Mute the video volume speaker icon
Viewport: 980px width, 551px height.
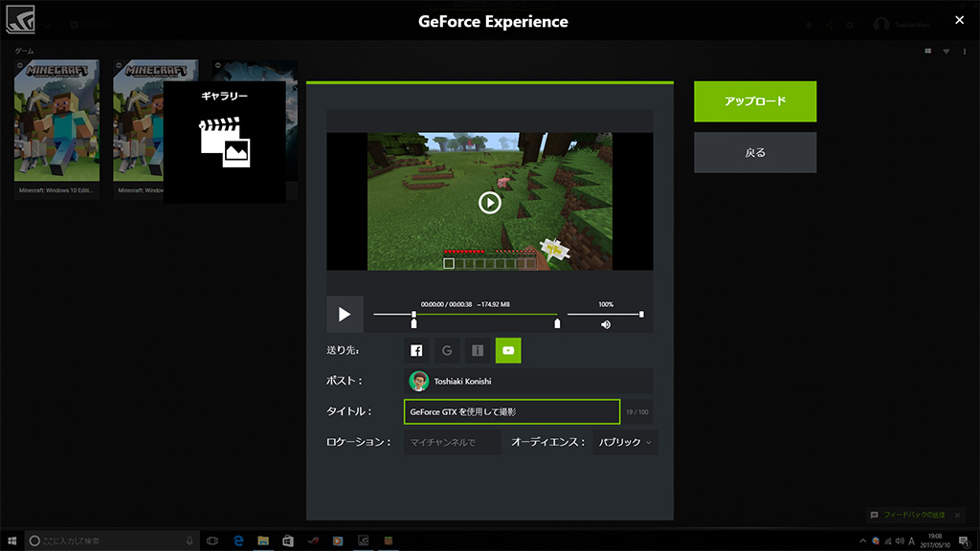pyautogui.click(x=606, y=325)
